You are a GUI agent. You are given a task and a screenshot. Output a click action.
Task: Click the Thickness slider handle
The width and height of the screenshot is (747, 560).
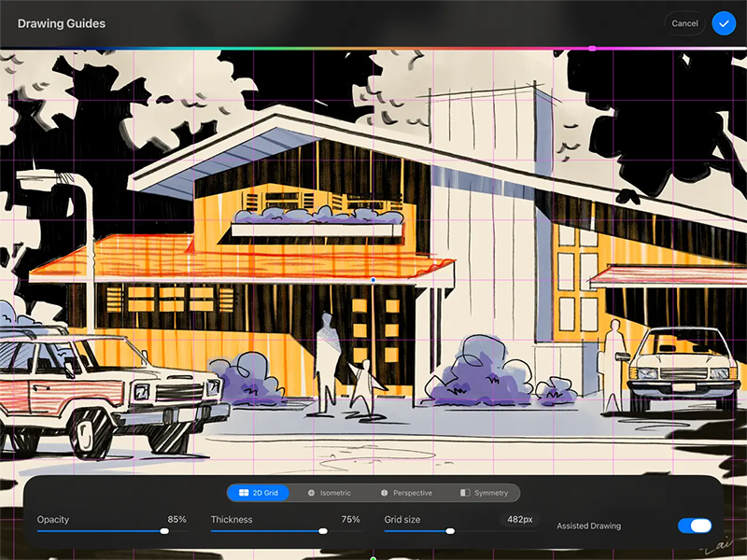click(x=323, y=531)
